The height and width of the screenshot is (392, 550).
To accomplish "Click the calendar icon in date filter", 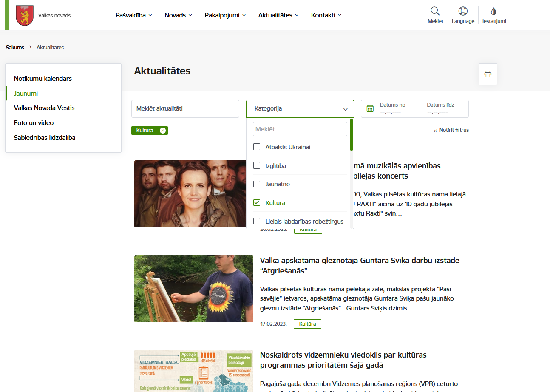I will 370,109.
